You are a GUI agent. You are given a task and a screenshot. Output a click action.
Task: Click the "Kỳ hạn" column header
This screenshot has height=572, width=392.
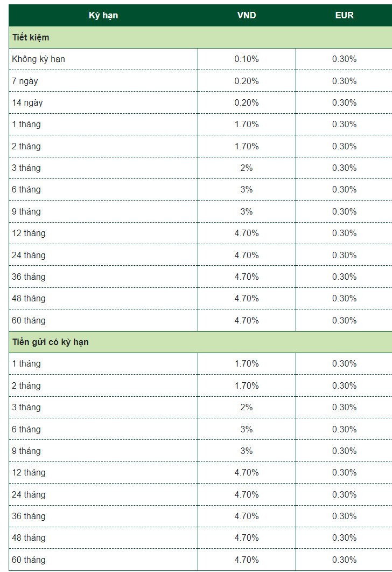point(103,16)
